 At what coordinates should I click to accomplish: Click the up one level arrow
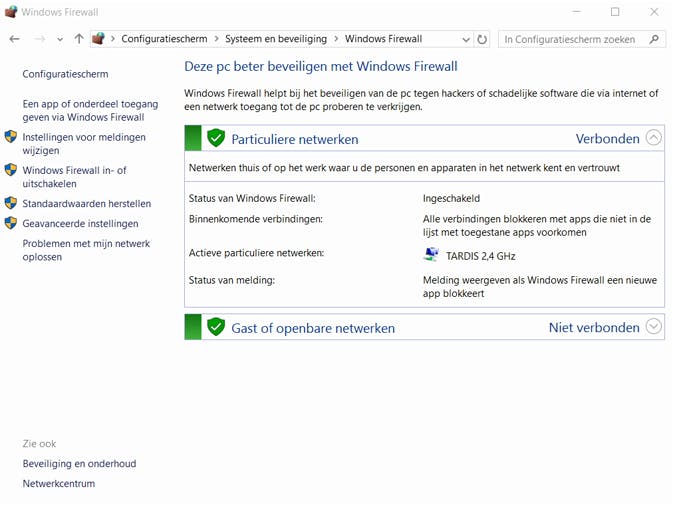[79, 39]
